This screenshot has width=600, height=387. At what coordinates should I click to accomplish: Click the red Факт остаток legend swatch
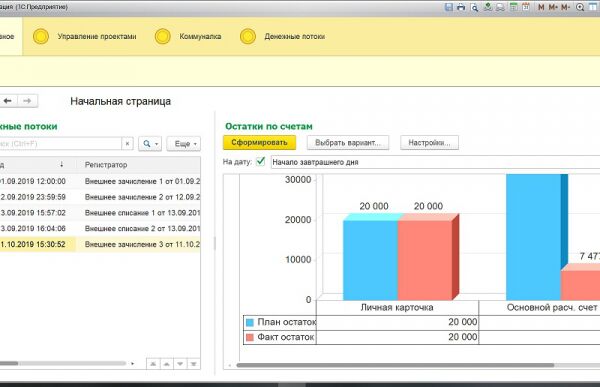[x=250, y=337]
